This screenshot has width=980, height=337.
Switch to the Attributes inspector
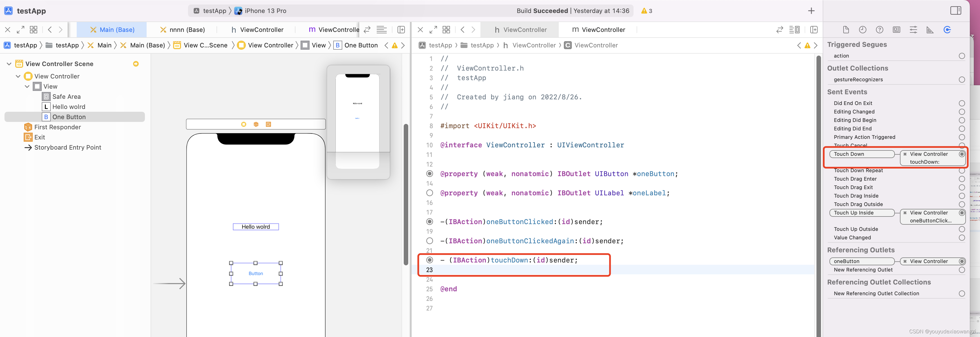click(913, 30)
